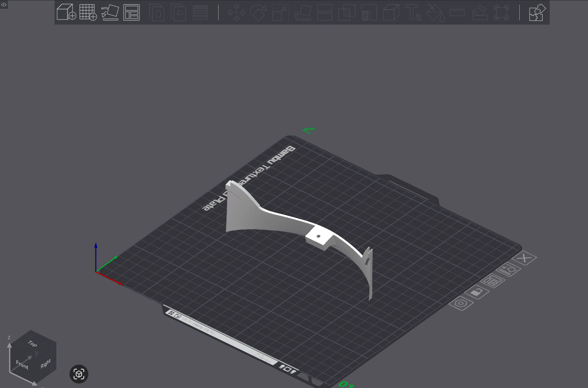Select the Color painting tool

coord(435,13)
